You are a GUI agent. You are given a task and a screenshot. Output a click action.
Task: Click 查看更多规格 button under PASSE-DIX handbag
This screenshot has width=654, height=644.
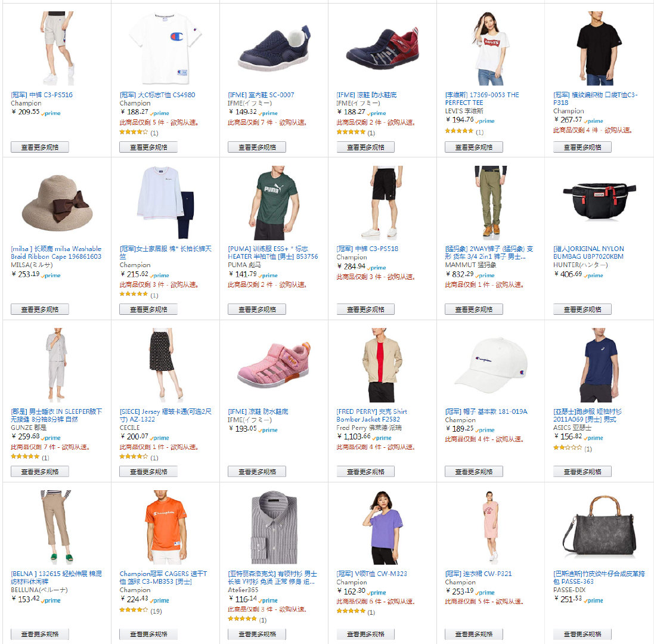click(x=582, y=634)
